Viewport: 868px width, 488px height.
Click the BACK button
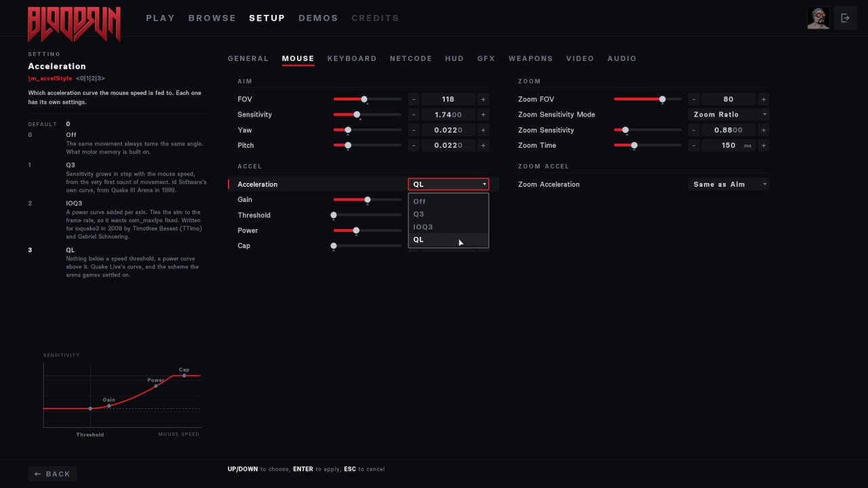(x=52, y=474)
